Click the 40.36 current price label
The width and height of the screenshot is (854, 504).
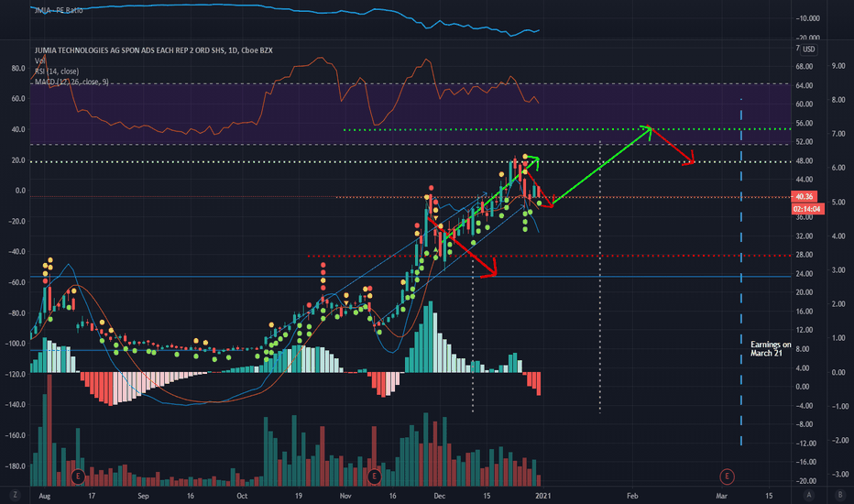tap(804, 197)
